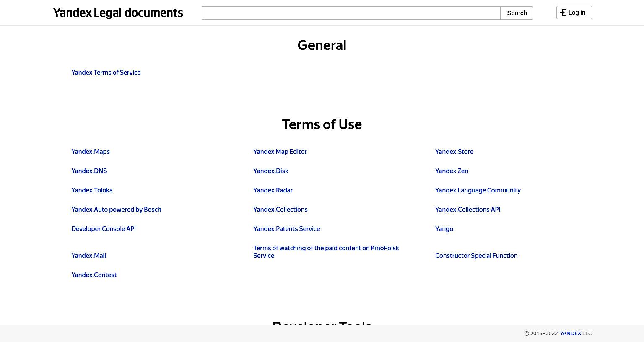Open the Yandex.Disk terms link
The width and height of the screenshot is (644, 342).
tap(271, 171)
